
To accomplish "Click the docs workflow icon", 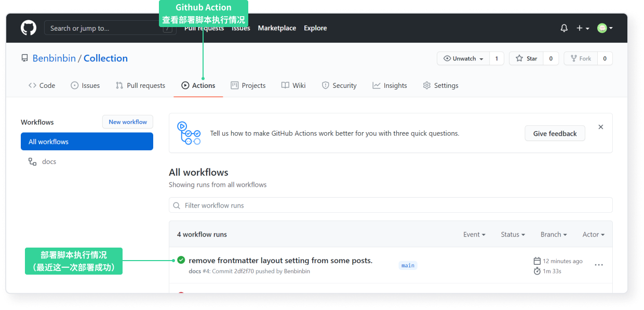I will coord(32,162).
